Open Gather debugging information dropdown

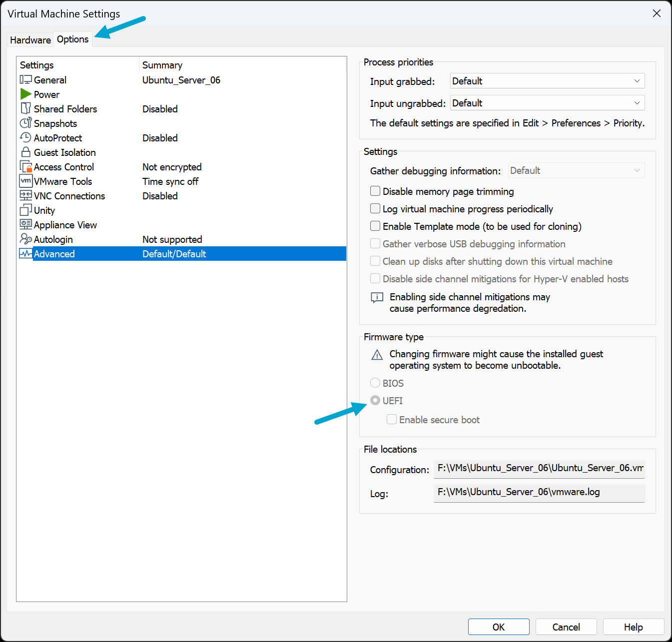tap(576, 170)
